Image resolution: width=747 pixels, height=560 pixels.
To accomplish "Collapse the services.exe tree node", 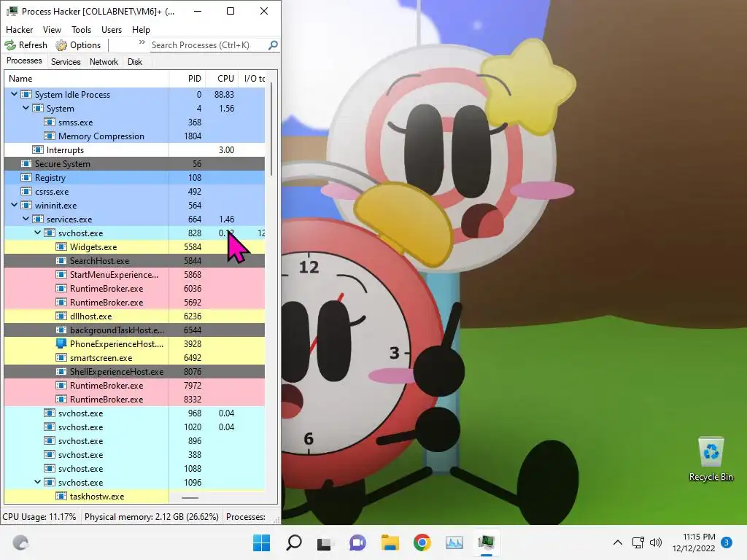I will tap(26, 219).
